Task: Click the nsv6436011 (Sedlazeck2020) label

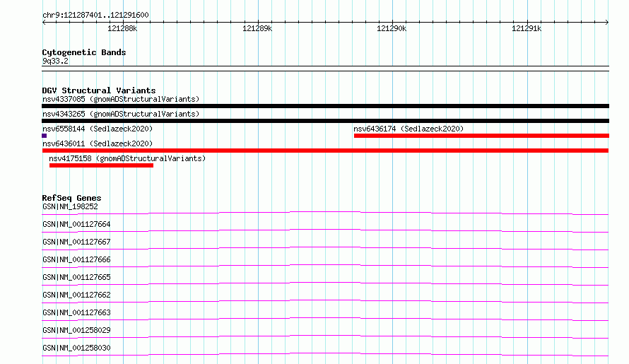Action: 98,143
